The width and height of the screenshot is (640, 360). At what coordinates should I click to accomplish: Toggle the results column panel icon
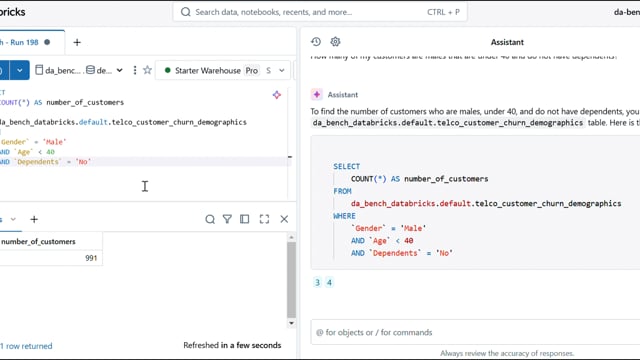coord(244,219)
